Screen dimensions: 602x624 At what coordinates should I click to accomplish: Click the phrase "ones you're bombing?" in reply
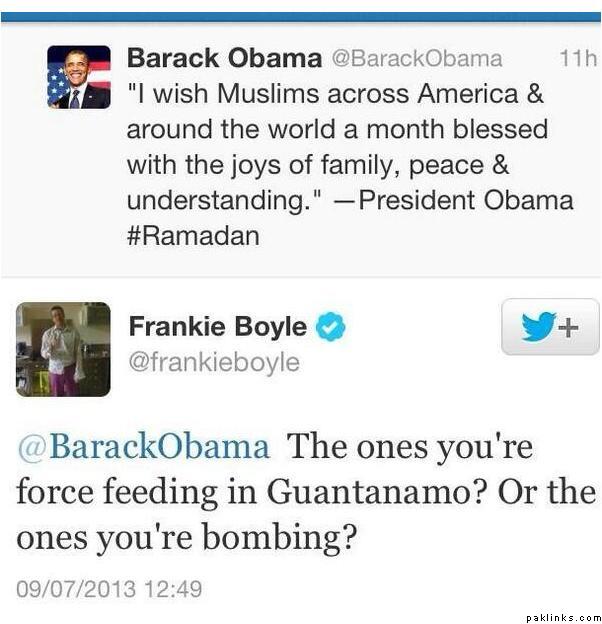pyautogui.click(x=187, y=538)
